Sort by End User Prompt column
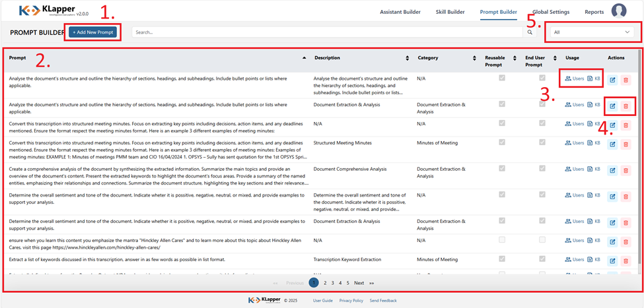644x308 pixels. (x=554, y=58)
